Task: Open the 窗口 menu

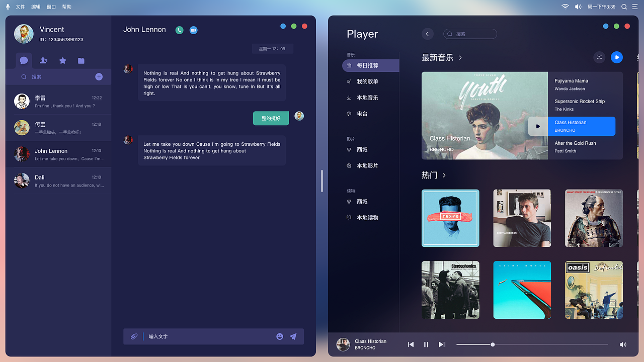Action: [51, 7]
